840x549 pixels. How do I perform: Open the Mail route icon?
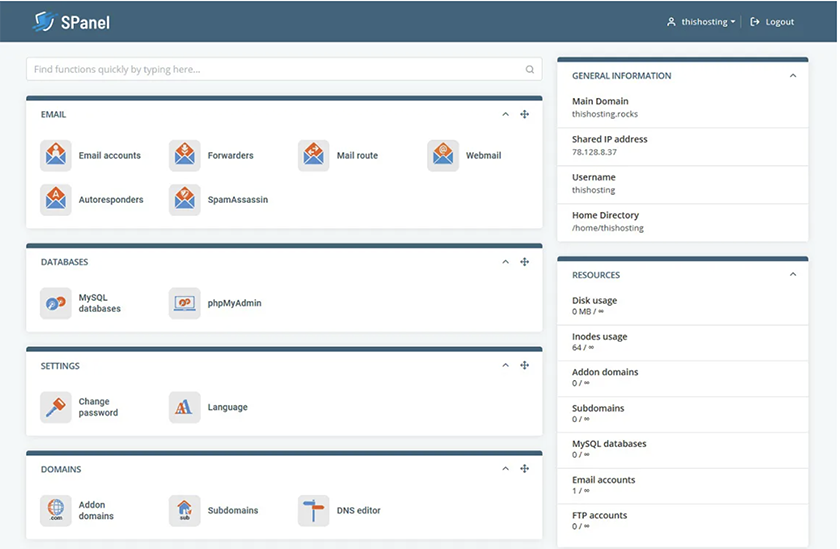pos(313,155)
